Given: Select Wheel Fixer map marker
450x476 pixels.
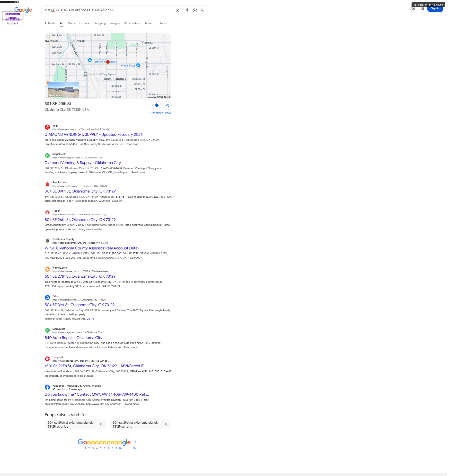Looking at the screenshot, I should click(138, 65).
